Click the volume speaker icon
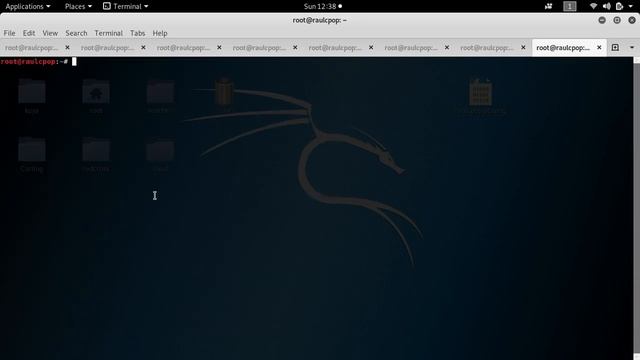Image resolution: width=640 pixels, height=360 pixels. [x=607, y=6]
